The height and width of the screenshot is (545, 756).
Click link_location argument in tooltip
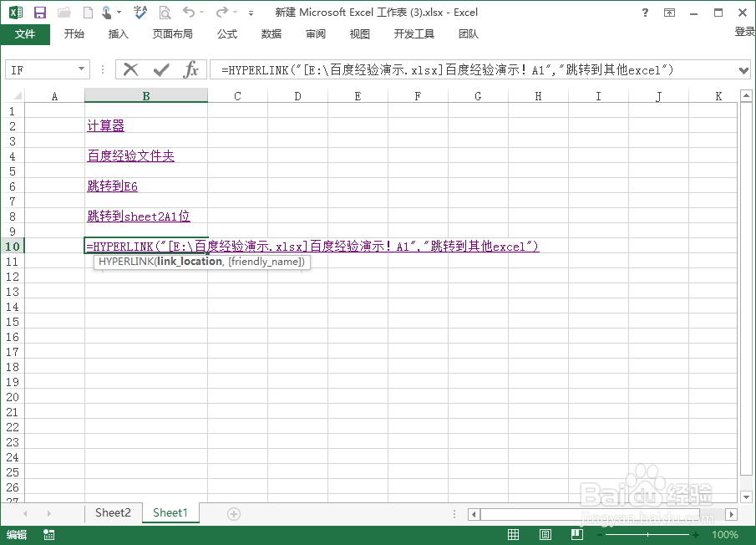pyautogui.click(x=189, y=262)
